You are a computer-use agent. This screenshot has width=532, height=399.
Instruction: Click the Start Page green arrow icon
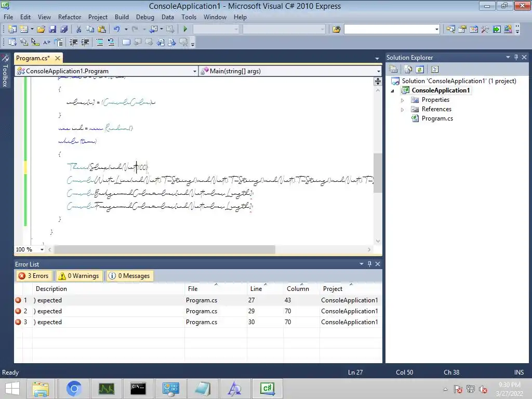click(x=497, y=29)
